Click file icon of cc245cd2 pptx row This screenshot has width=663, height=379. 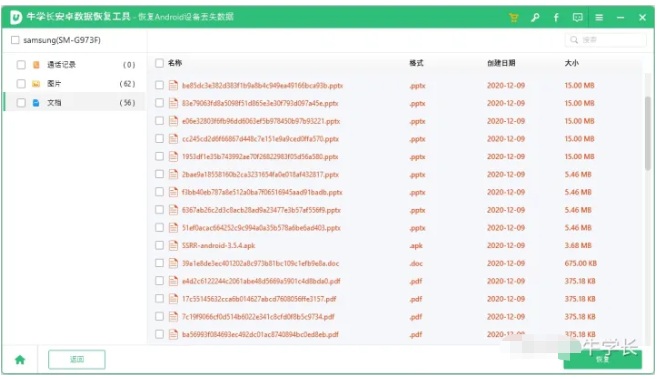pos(173,139)
